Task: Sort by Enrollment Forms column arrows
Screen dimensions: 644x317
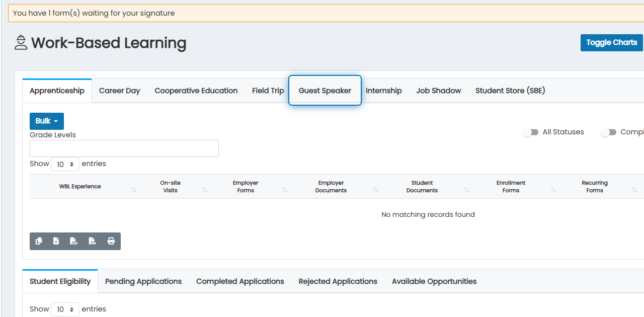Action: 553,190
